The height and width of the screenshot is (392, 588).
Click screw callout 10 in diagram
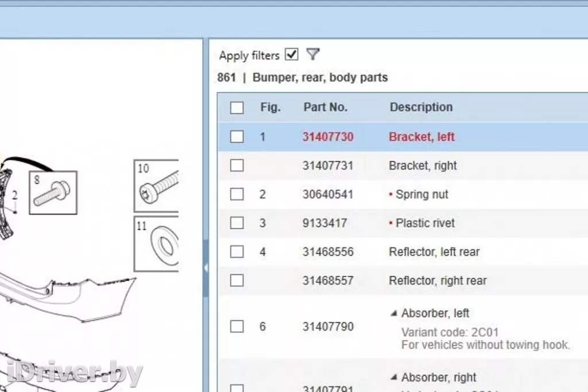click(156, 186)
